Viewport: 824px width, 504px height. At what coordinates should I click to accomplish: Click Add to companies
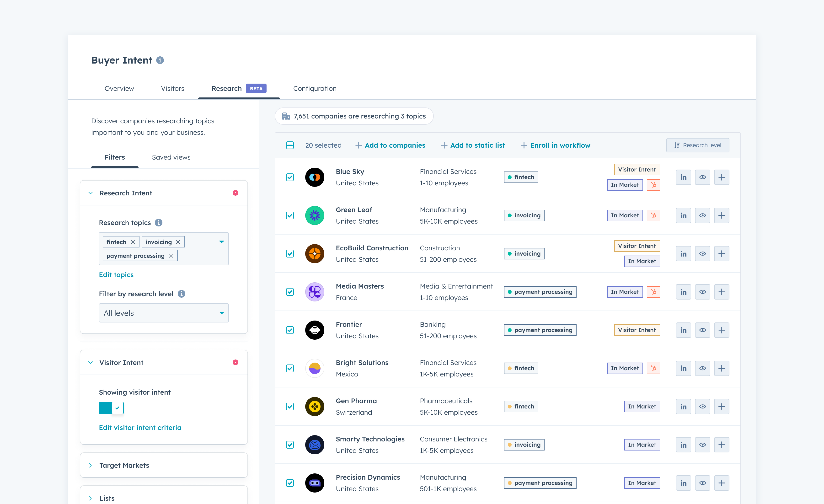point(390,145)
